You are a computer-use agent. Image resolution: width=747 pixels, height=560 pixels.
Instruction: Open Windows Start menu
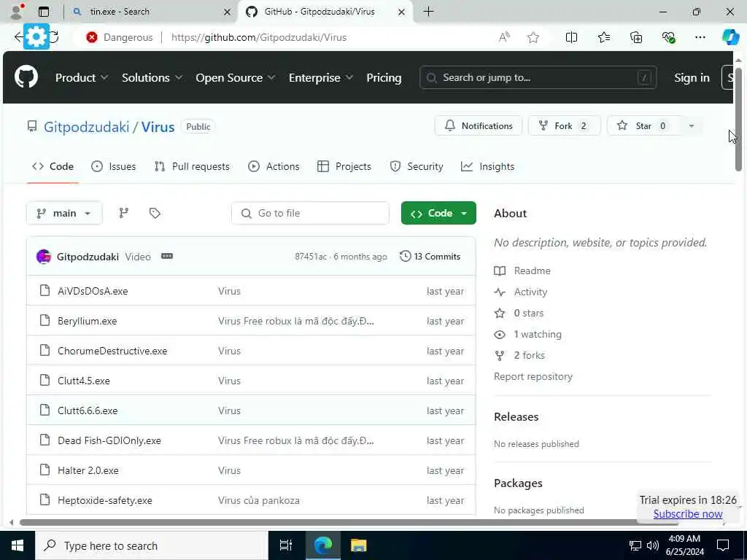click(x=18, y=545)
